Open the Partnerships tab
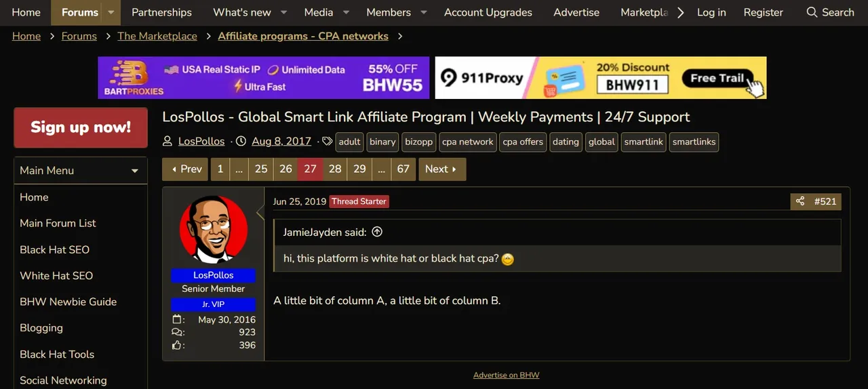 point(161,12)
